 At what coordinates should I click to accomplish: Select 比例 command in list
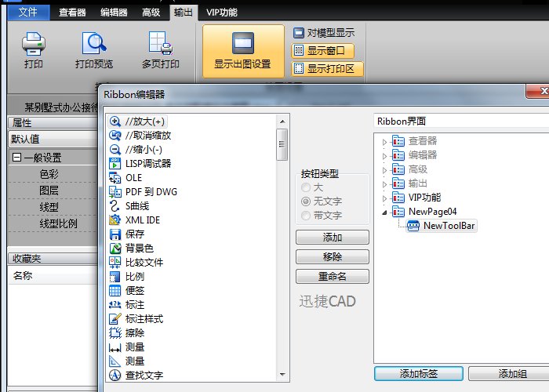pyautogui.click(x=126, y=276)
